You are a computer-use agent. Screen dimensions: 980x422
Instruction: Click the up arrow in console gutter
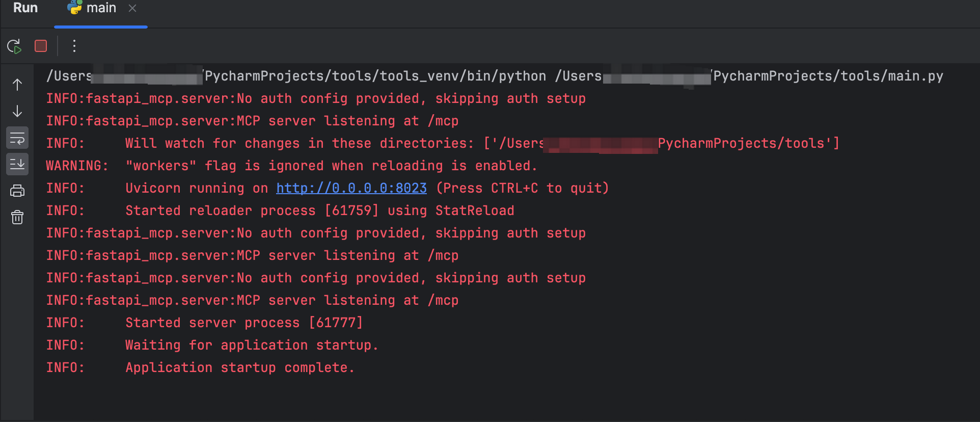coord(17,85)
